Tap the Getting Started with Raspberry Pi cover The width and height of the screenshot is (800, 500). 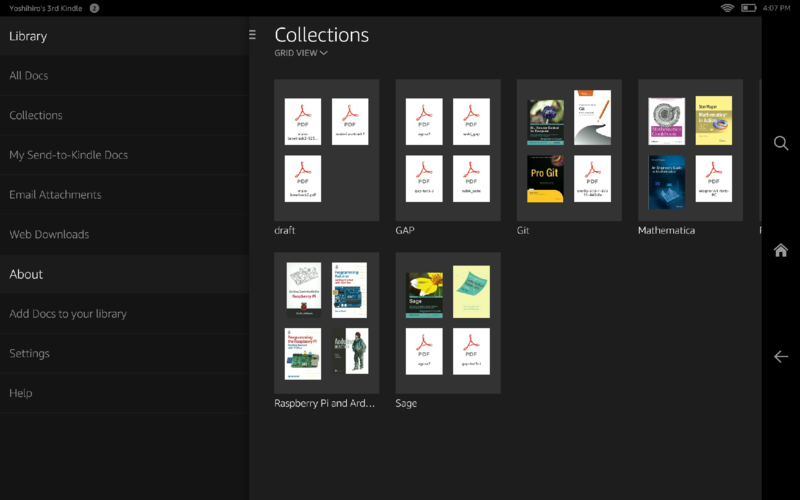coord(304,290)
